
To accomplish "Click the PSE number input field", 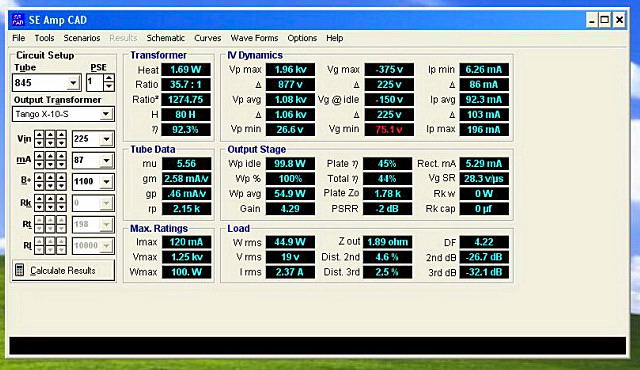I will [95, 82].
